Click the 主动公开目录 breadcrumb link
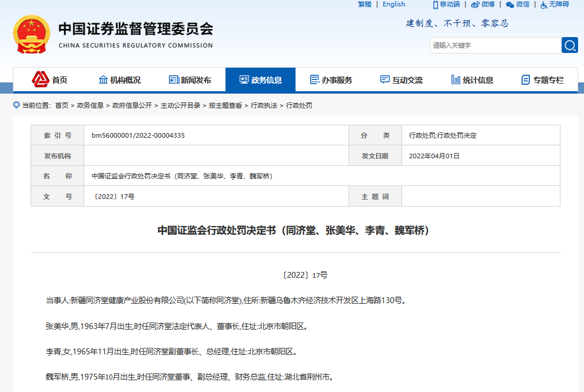The height and width of the screenshot is (392, 584). click(180, 106)
